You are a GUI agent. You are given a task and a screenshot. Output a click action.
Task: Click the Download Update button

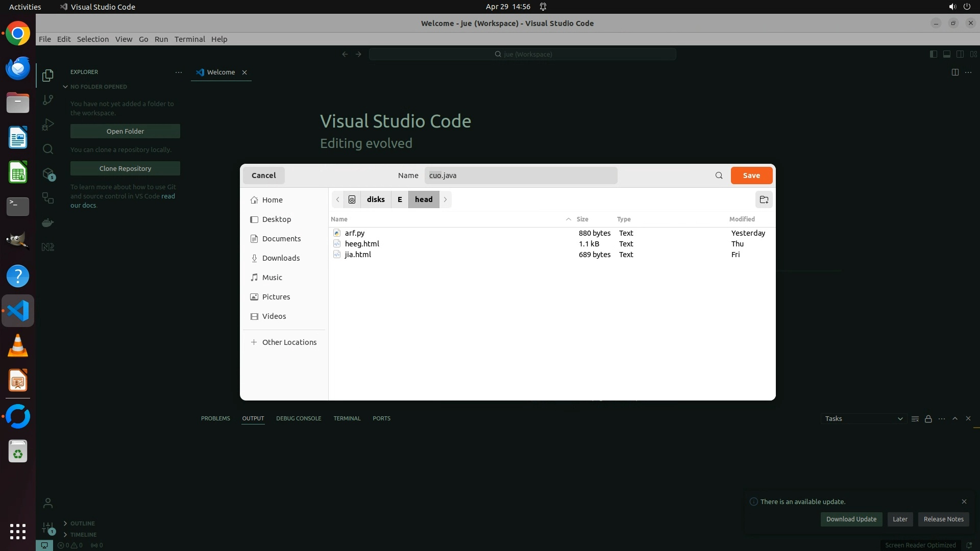pyautogui.click(x=851, y=519)
